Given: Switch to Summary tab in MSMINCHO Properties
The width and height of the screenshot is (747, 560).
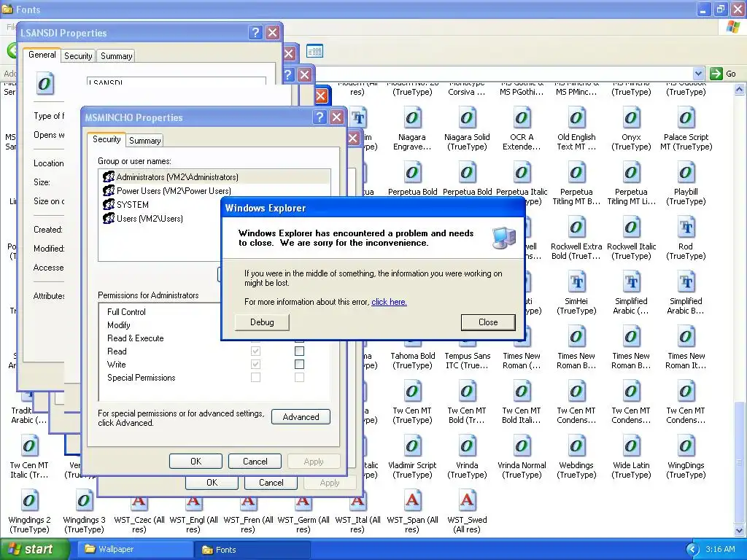Looking at the screenshot, I should 145,141.
